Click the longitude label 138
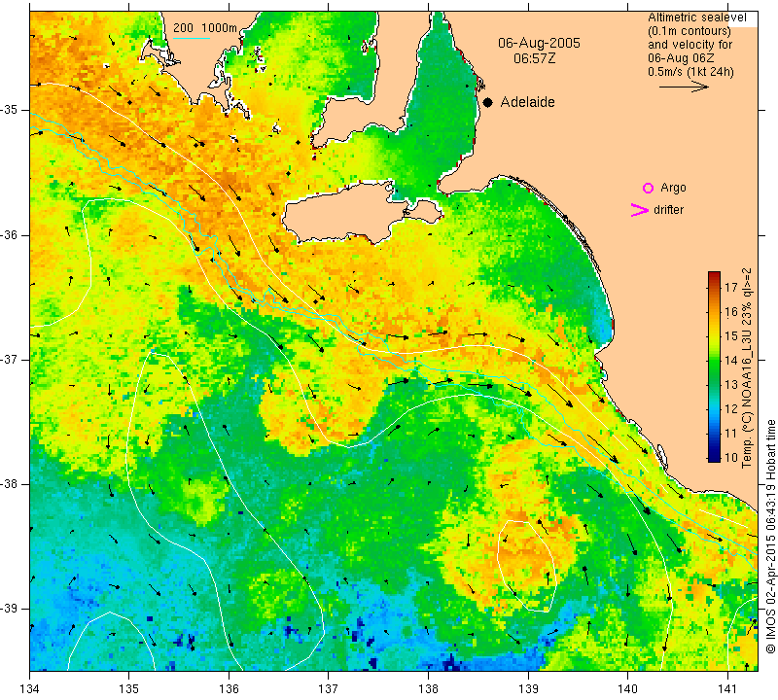Image resolution: width=778 pixels, height=700 pixels. pos(428,688)
